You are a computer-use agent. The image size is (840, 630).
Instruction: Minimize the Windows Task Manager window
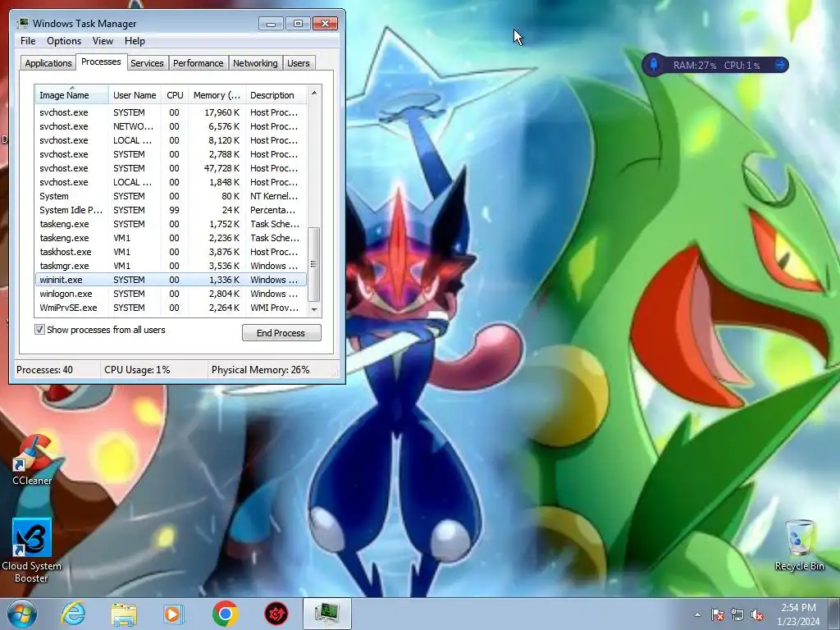point(271,24)
